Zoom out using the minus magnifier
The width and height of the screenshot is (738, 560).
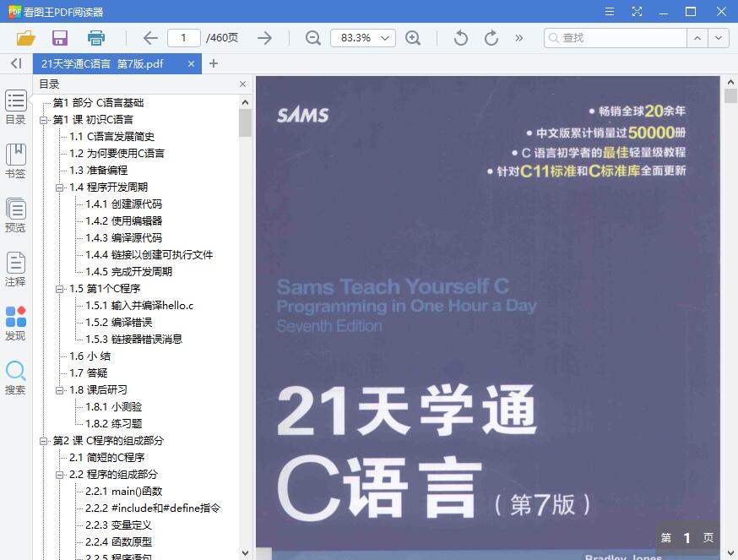tap(313, 38)
